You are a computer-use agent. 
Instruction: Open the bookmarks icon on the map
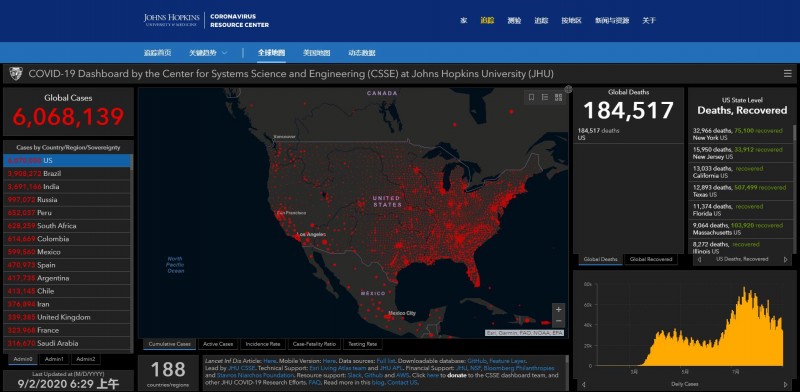(531, 97)
